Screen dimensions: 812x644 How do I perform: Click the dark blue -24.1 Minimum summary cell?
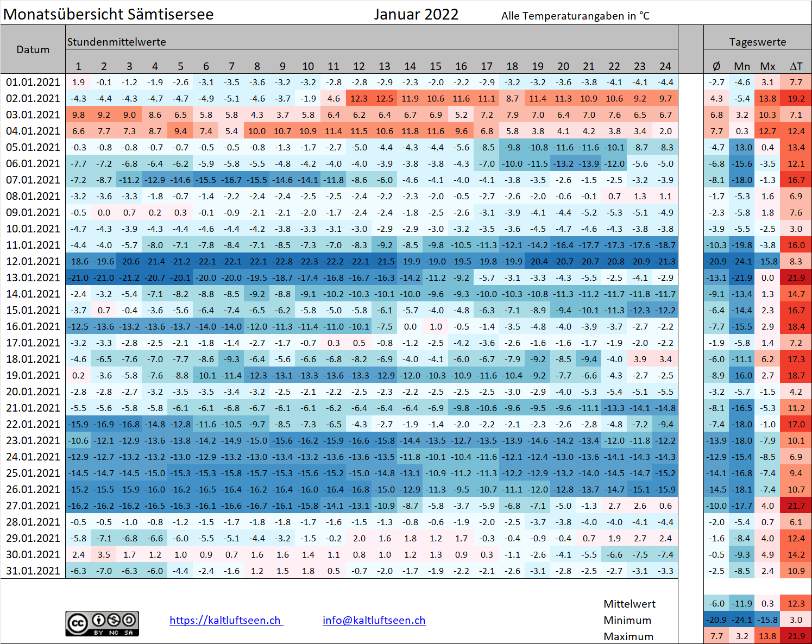click(x=742, y=620)
